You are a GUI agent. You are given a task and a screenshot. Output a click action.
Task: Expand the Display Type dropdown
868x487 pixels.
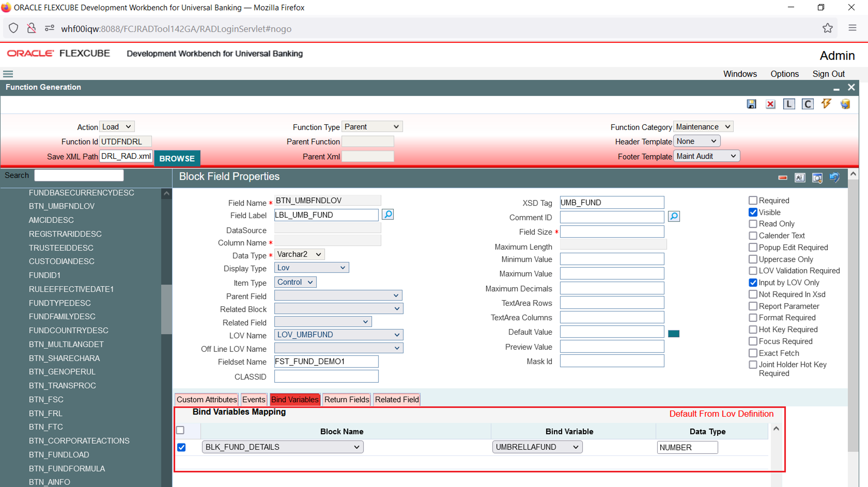311,268
